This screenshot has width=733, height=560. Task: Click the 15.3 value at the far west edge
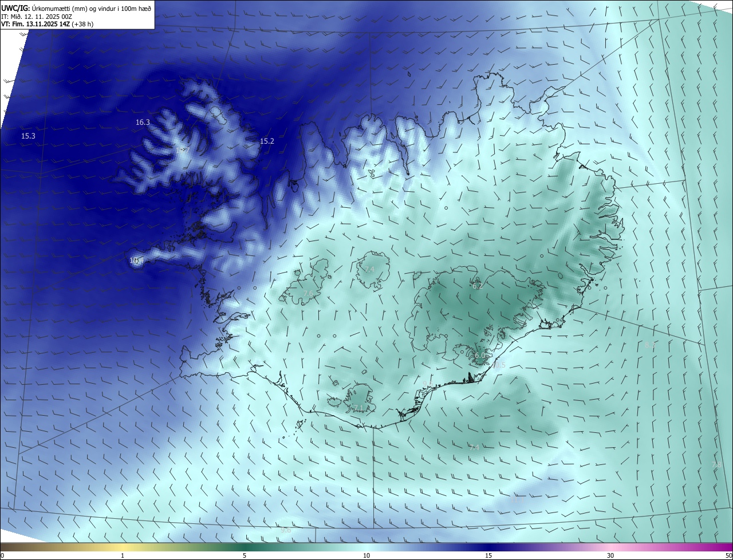coord(28,136)
